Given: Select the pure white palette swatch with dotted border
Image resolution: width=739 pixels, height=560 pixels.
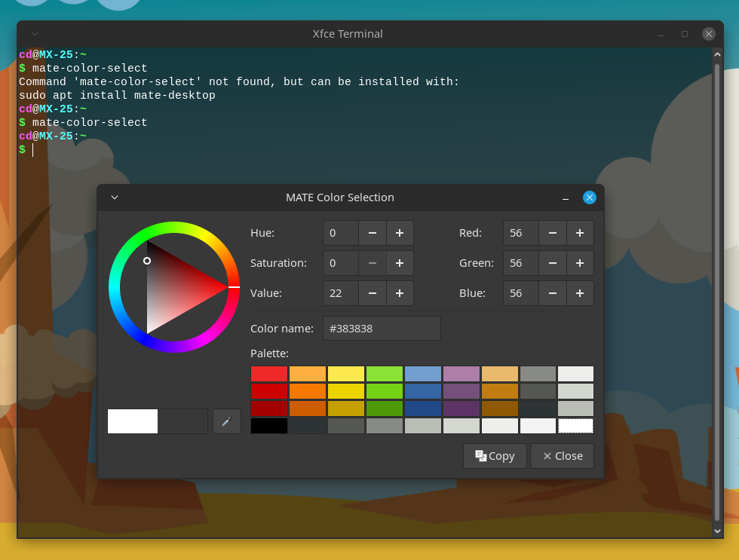Looking at the screenshot, I should coord(575,426).
